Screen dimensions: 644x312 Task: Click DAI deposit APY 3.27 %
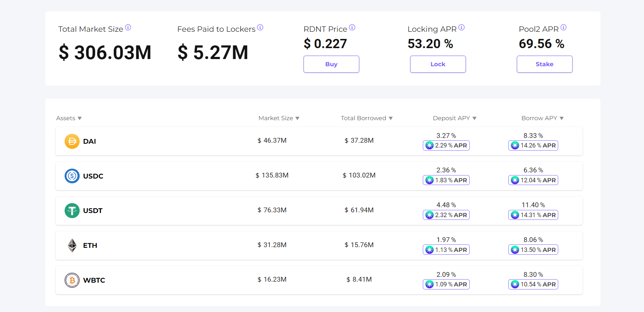(446, 136)
